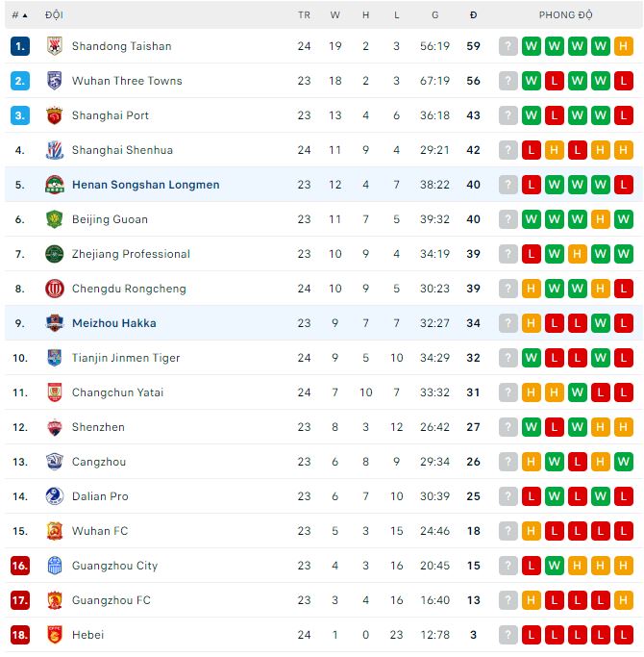Click the Guangzhou FC team logo
644x657 pixels.
pyautogui.click(x=55, y=600)
